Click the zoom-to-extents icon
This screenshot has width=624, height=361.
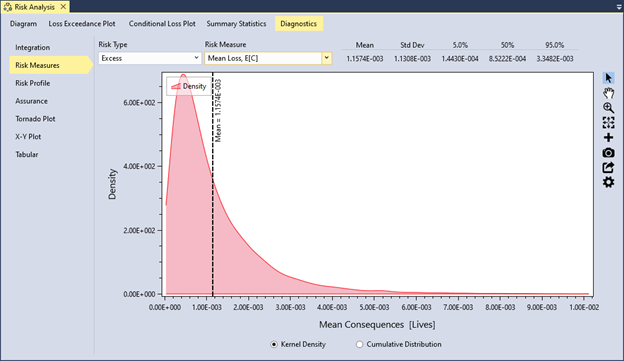pyautogui.click(x=608, y=123)
